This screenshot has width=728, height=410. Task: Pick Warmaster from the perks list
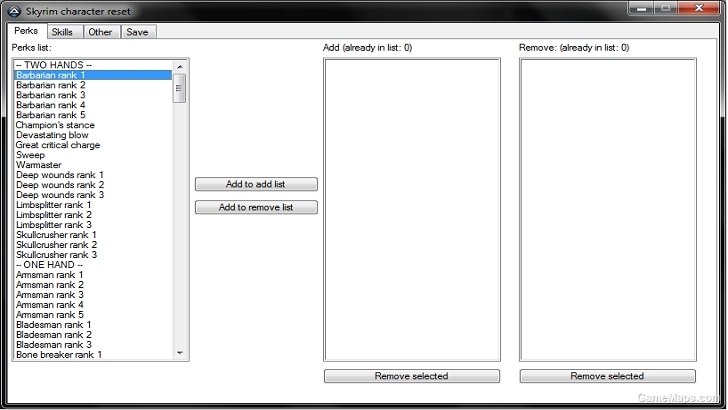click(x=39, y=165)
